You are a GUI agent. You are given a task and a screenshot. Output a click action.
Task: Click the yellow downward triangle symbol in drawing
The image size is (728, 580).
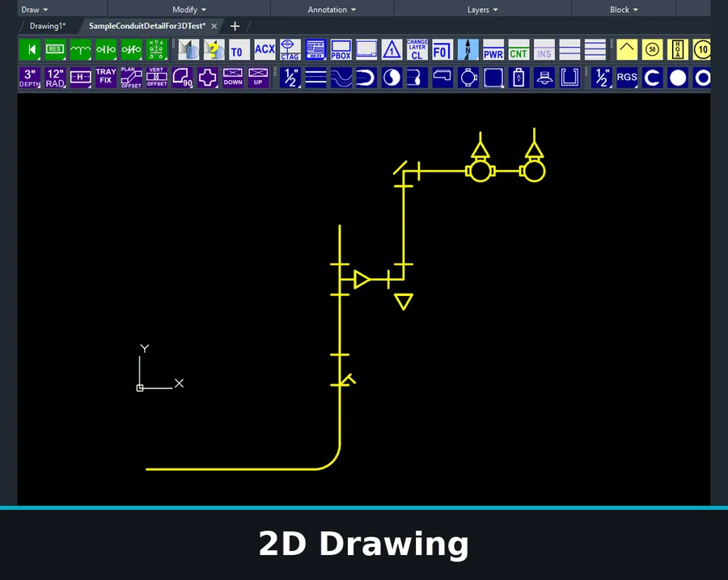coord(404,302)
